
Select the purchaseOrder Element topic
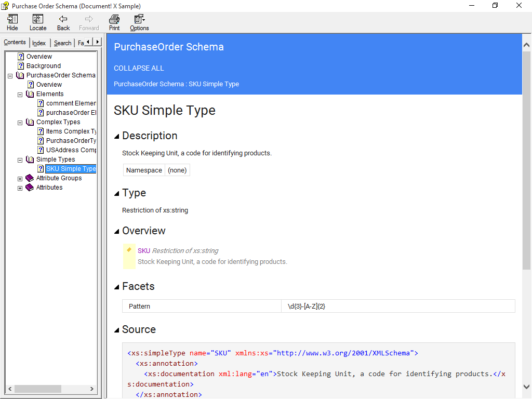pyautogui.click(x=71, y=113)
